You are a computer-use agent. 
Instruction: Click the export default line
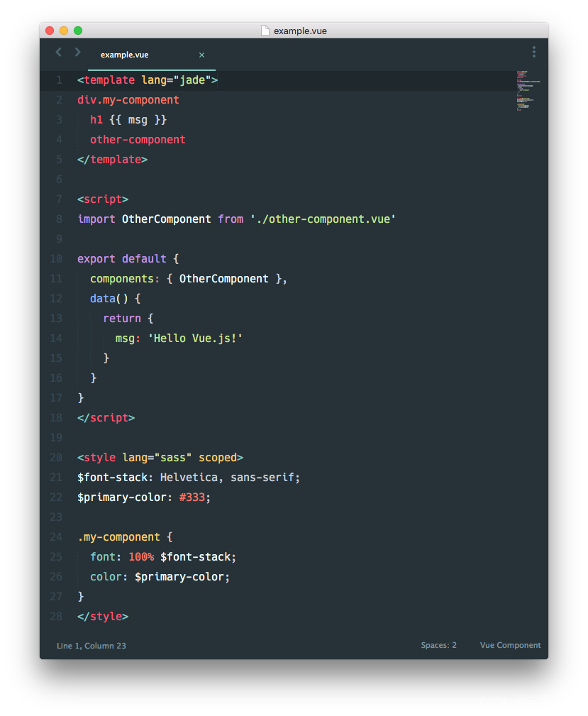click(128, 259)
